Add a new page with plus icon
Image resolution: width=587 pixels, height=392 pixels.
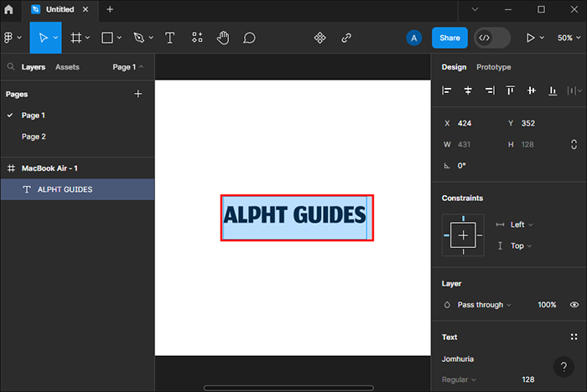pyautogui.click(x=138, y=95)
